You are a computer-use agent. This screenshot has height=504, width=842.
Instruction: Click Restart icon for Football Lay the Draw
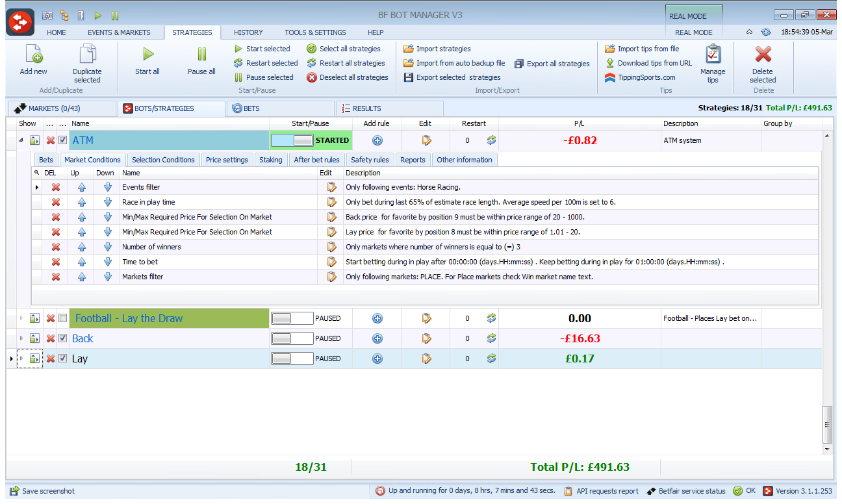tap(491, 318)
